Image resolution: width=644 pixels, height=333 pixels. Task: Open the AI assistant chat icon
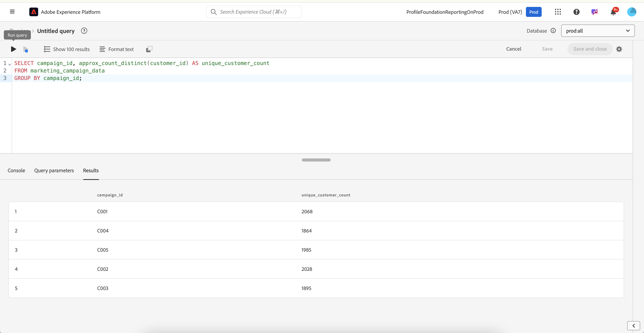click(x=595, y=12)
